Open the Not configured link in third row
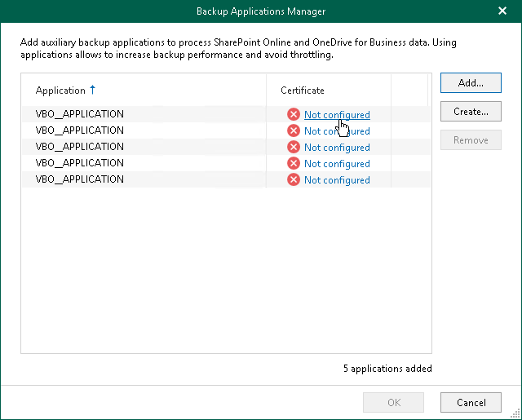This screenshot has height=420, width=522. (x=337, y=148)
